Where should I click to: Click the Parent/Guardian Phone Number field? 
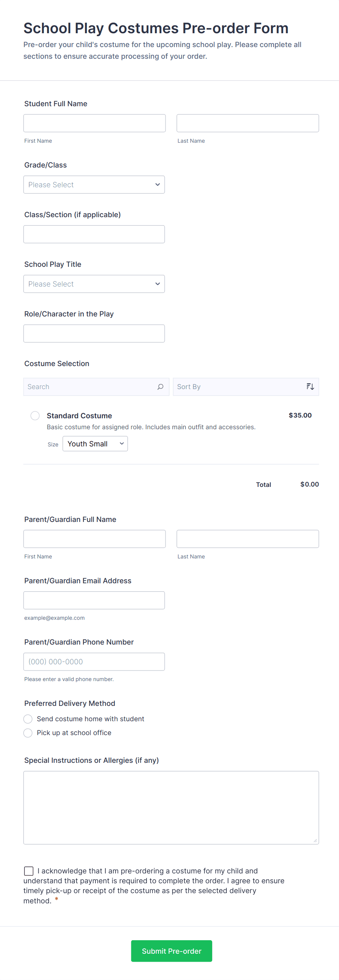click(94, 662)
